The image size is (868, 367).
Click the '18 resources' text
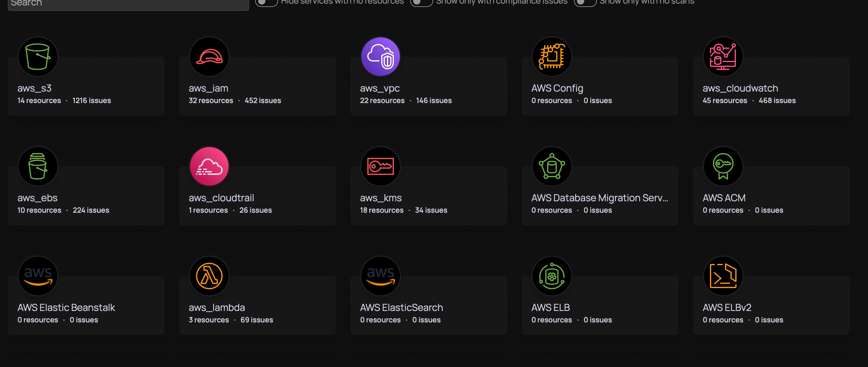[382, 210]
